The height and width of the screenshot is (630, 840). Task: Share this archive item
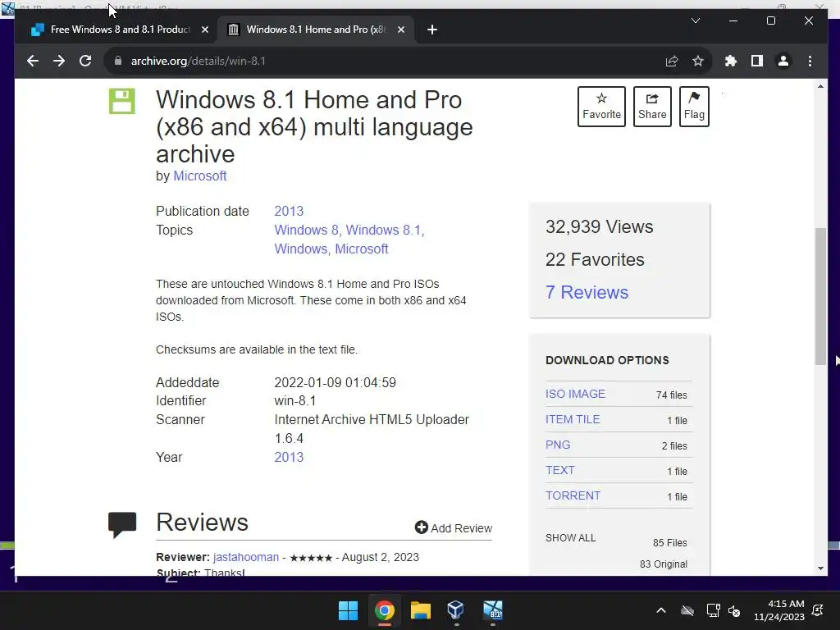click(x=652, y=107)
